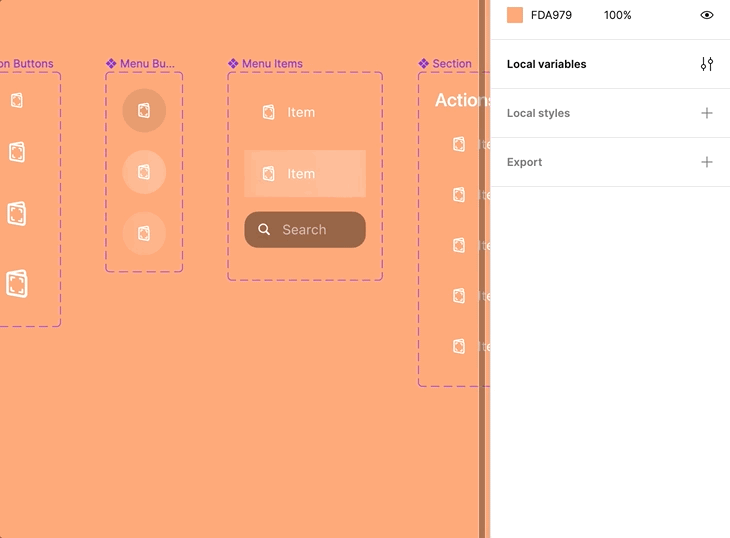The image size is (730, 538).
Task: Select the middle circular menu button
Action: 144,172
